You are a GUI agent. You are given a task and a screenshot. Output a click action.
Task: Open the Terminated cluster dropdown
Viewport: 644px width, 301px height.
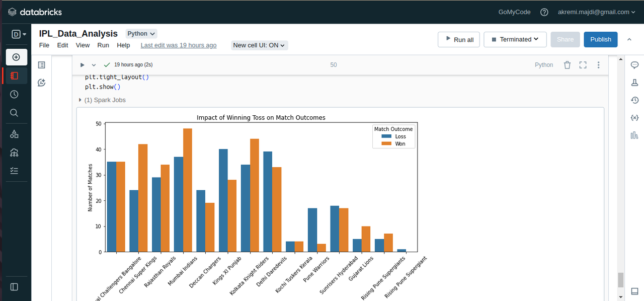coord(515,39)
